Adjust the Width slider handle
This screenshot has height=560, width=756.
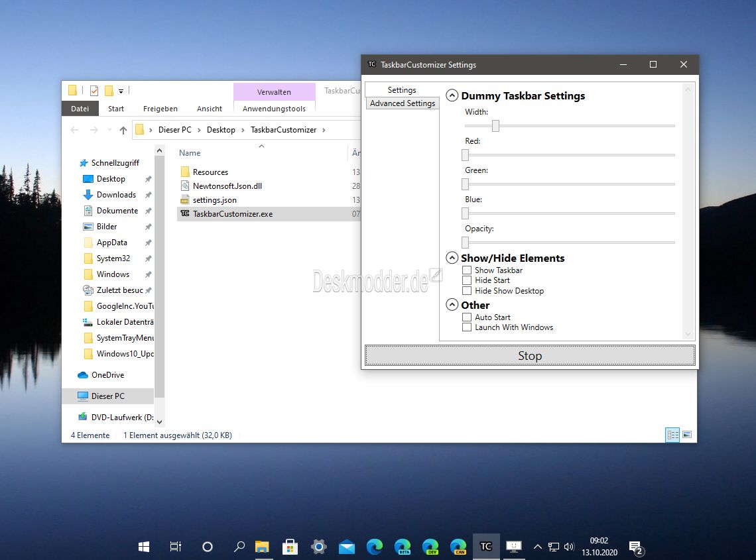(x=495, y=126)
